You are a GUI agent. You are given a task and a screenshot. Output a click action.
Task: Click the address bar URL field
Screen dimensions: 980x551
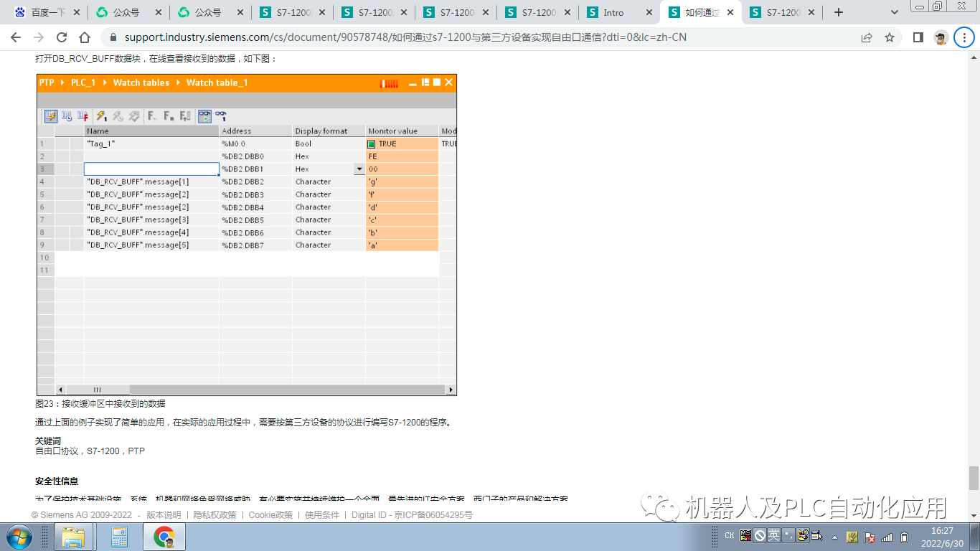point(488,37)
